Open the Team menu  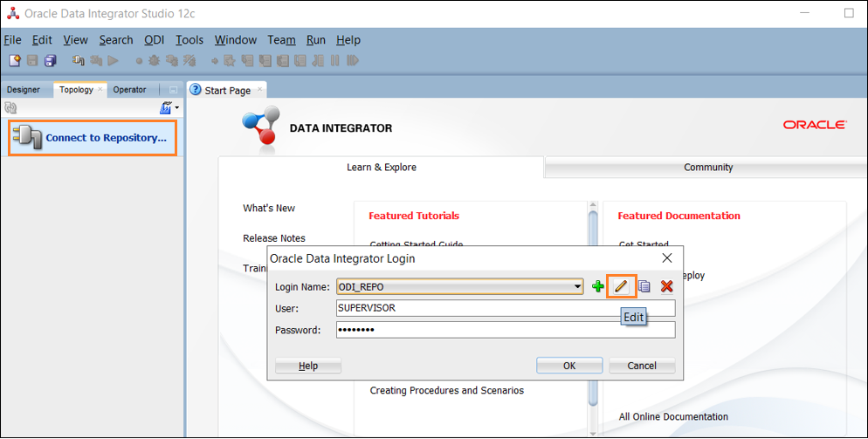(281, 40)
